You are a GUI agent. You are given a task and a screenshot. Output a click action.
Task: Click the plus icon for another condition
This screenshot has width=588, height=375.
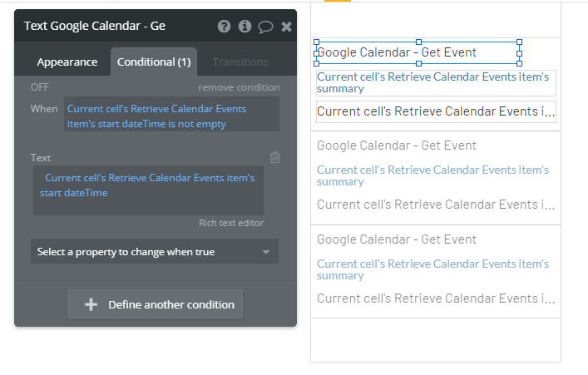point(91,304)
